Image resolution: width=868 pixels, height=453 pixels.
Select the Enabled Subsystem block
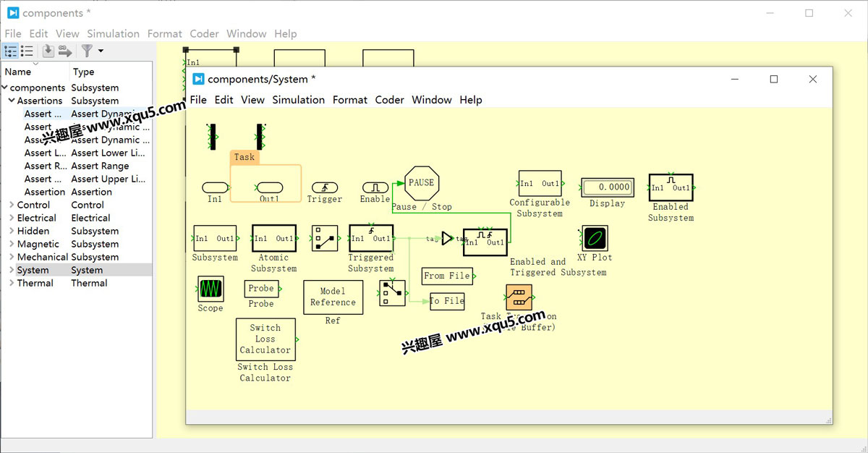point(671,187)
